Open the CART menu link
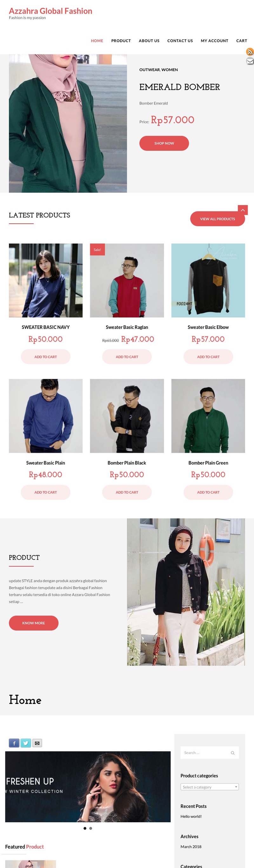 pos(242,41)
